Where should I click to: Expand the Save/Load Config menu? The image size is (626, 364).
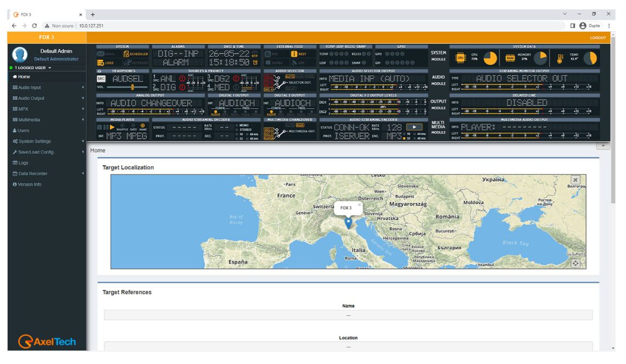pos(47,152)
